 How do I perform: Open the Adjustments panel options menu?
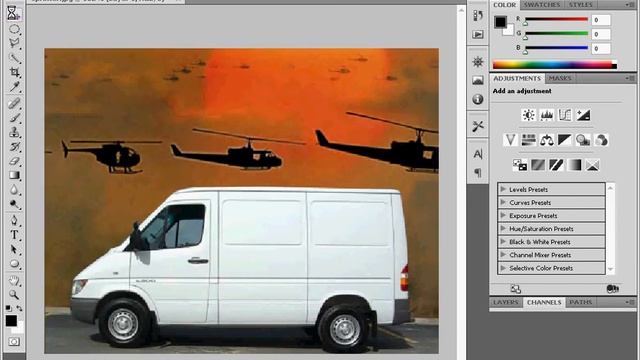(x=630, y=78)
